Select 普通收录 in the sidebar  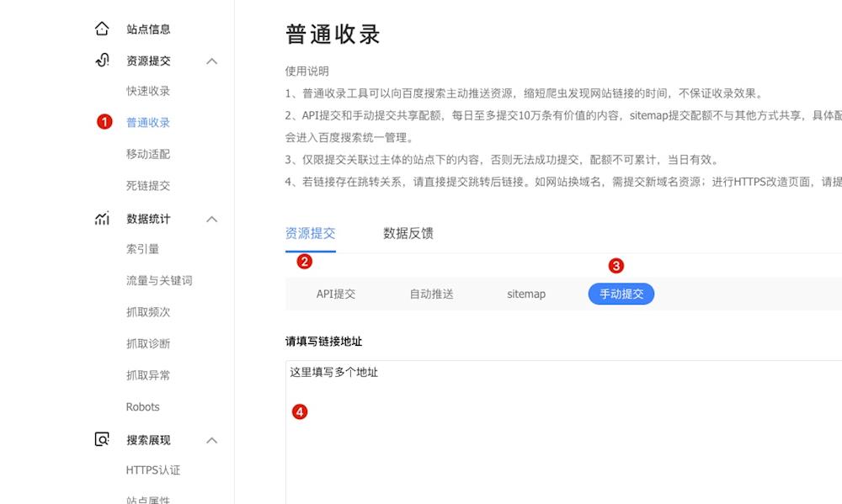[148, 123]
